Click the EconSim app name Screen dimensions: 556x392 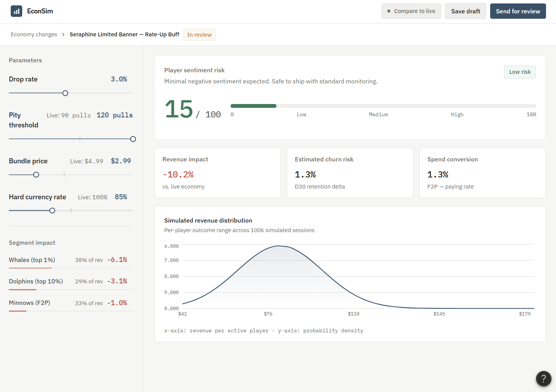pos(40,11)
